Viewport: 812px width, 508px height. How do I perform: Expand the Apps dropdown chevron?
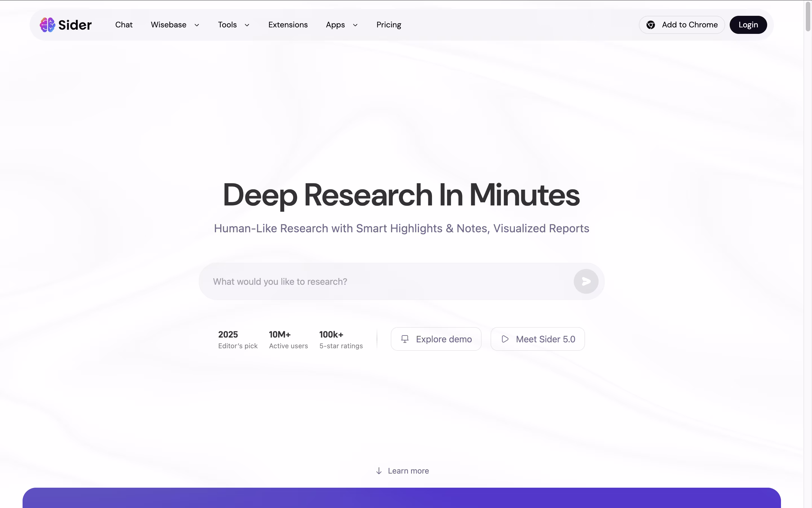355,25
